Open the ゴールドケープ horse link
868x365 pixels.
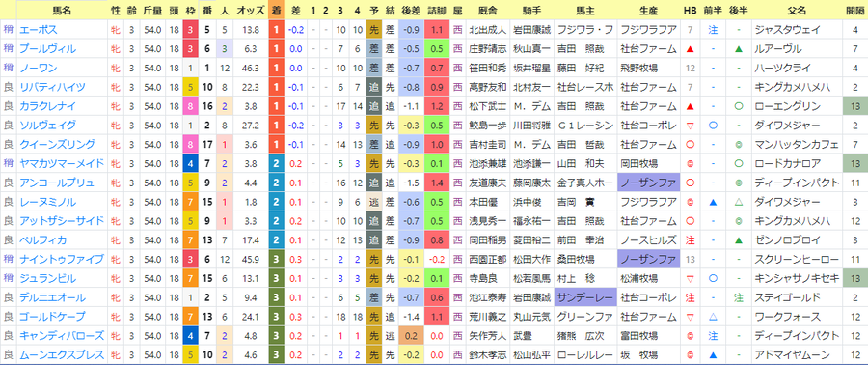click(x=53, y=317)
